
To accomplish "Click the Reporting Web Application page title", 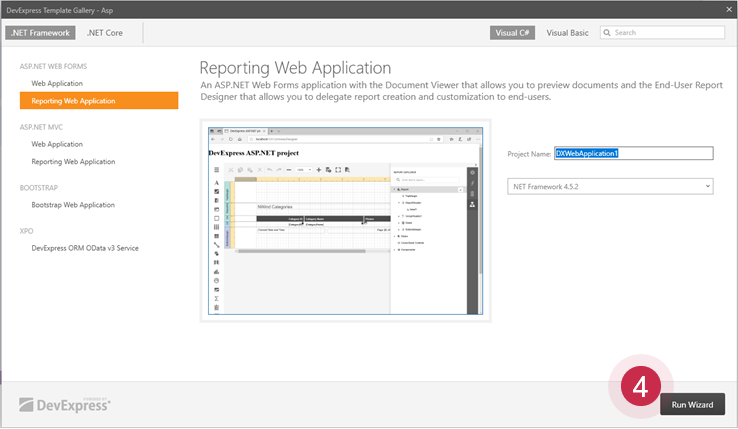I will (295, 68).
